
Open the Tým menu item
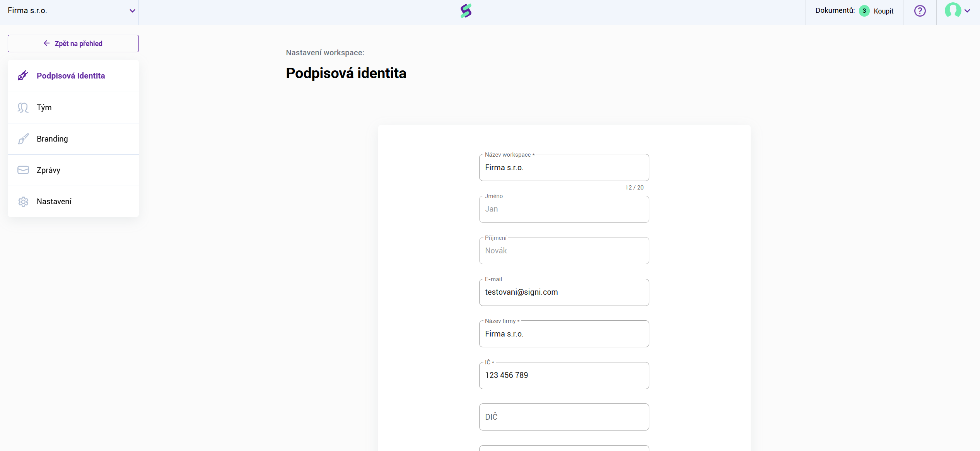44,108
